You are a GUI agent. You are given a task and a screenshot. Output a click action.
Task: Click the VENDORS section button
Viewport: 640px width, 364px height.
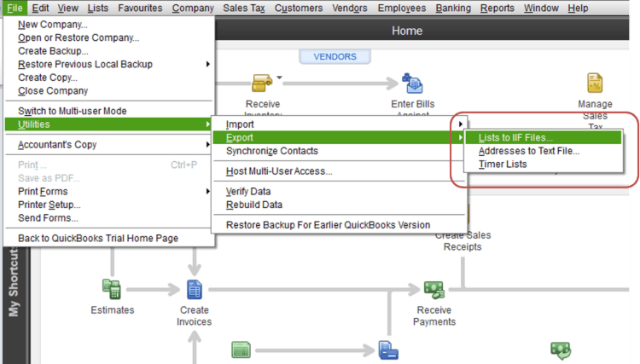tap(335, 56)
